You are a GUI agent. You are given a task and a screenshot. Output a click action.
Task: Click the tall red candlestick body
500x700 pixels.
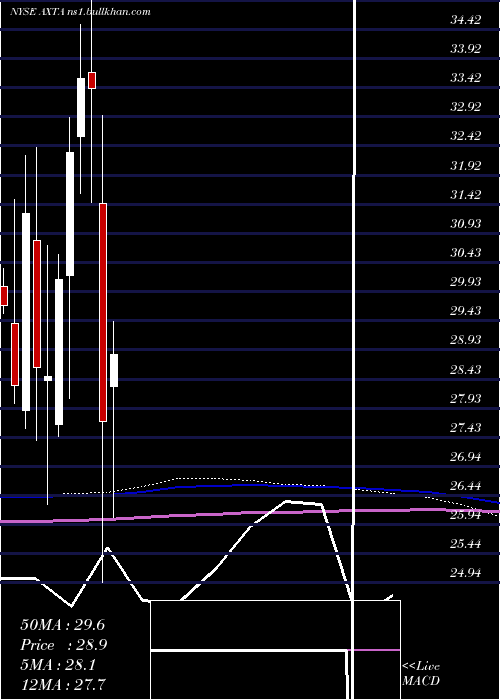pyautogui.click(x=103, y=312)
